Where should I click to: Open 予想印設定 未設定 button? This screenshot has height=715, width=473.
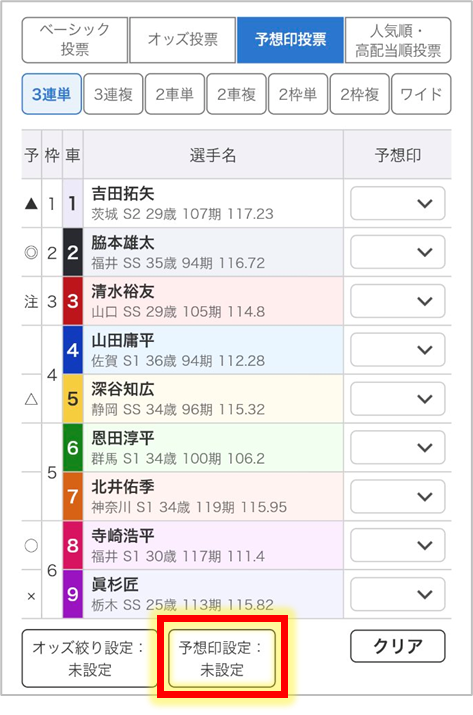click(x=222, y=658)
